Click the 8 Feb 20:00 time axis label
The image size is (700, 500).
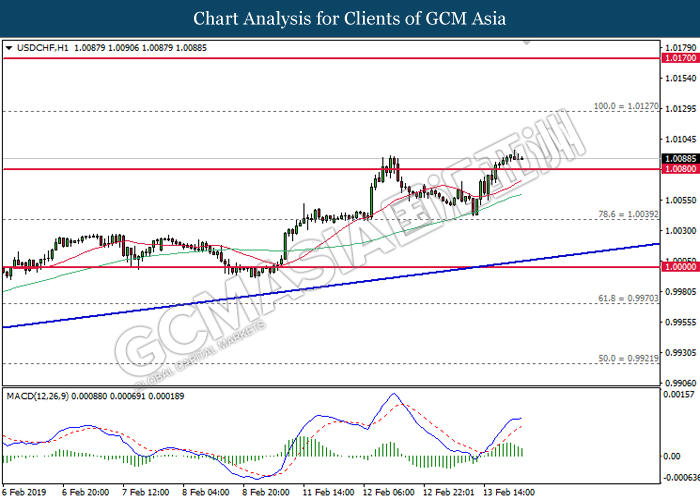pos(266,492)
